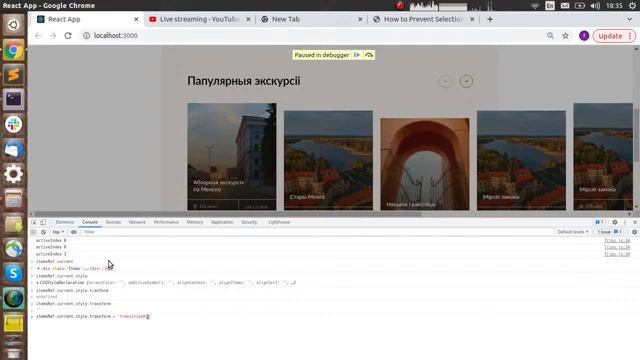This screenshot has height=360, width=640.
Task: Expand the CSSStyleDeclaration object in console
Action: pyautogui.click(x=38, y=282)
